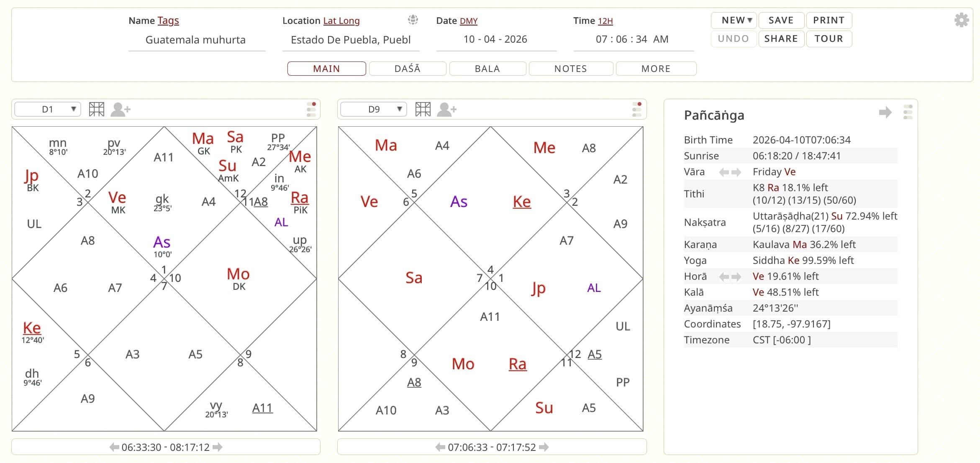Click the add person icon on D1 chart

coord(121,110)
